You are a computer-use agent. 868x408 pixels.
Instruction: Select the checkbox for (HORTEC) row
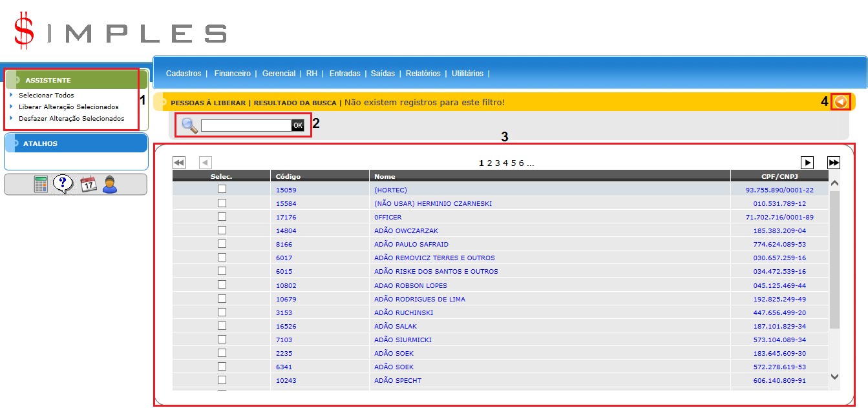222,189
